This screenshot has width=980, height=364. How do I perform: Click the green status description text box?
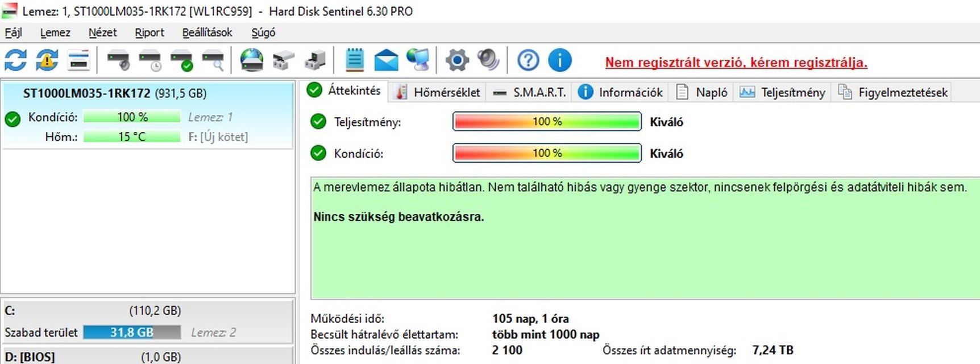click(645, 238)
